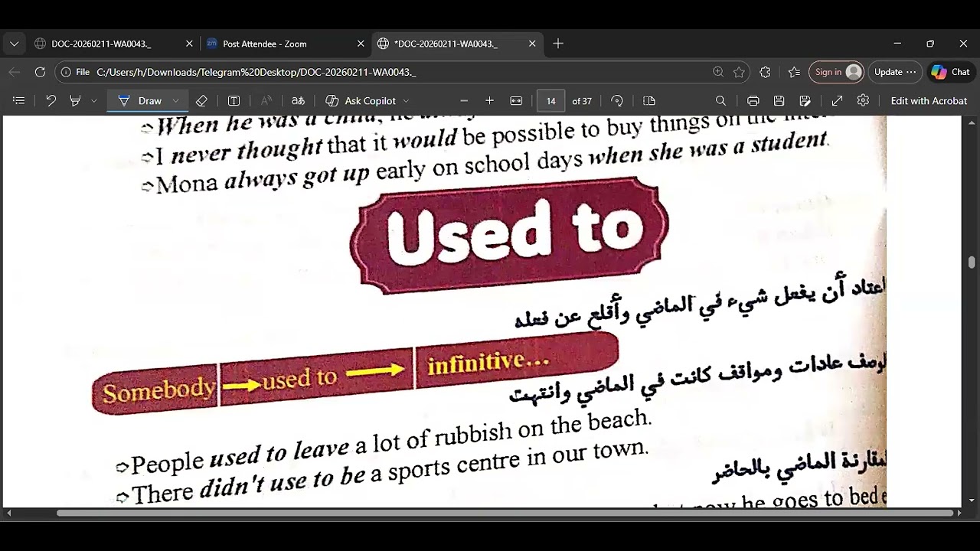Click the Read aloud icon
980x551 pixels.
[x=266, y=100]
